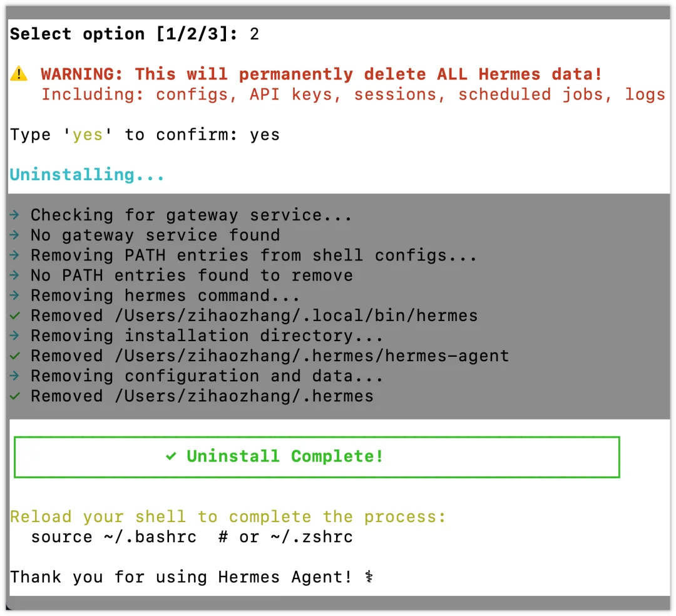Click the checkmark beside the hermes-agent path line
Image resolution: width=676 pixels, height=616 pixels.
[14, 356]
